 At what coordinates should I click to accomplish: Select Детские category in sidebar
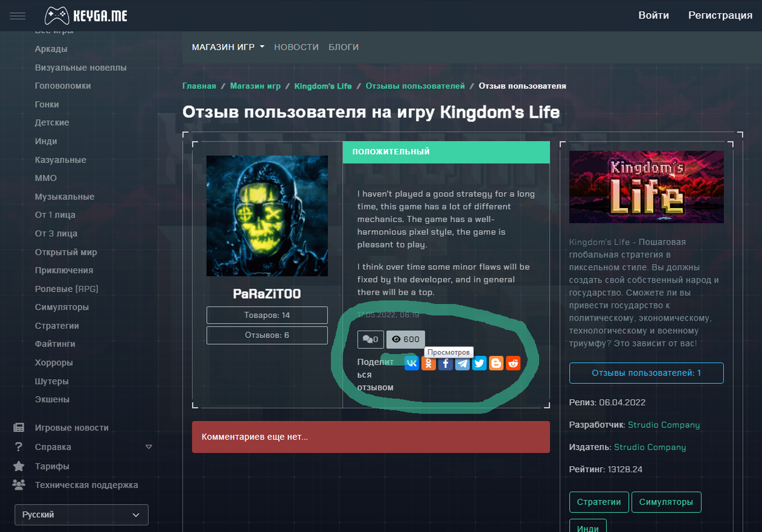tap(52, 123)
